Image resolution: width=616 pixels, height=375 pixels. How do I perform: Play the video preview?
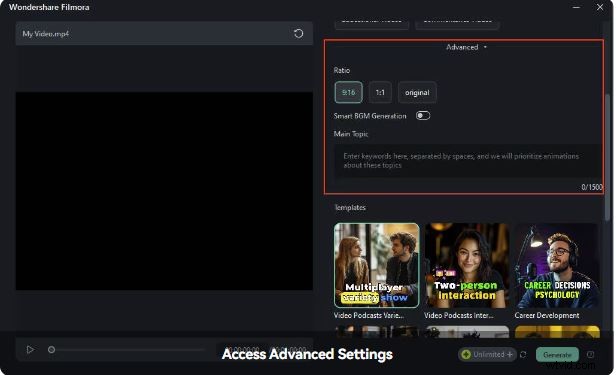[30, 349]
